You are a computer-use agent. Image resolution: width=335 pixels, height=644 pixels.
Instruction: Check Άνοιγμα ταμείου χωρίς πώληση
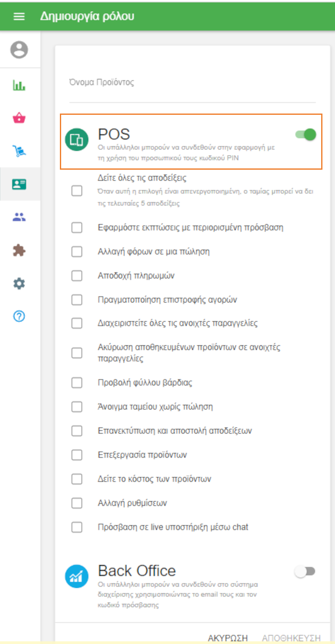77,406
